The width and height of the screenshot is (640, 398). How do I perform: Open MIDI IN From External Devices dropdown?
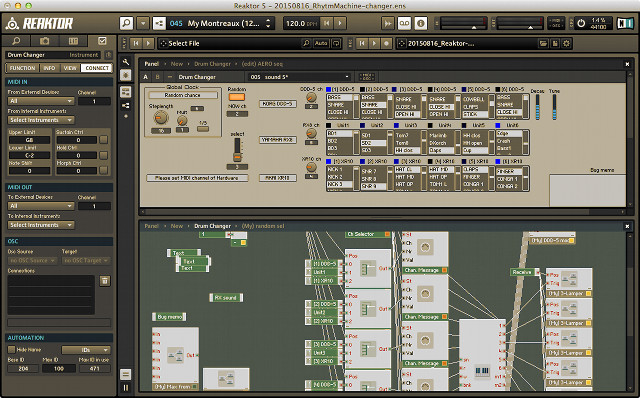(x=40, y=101)
